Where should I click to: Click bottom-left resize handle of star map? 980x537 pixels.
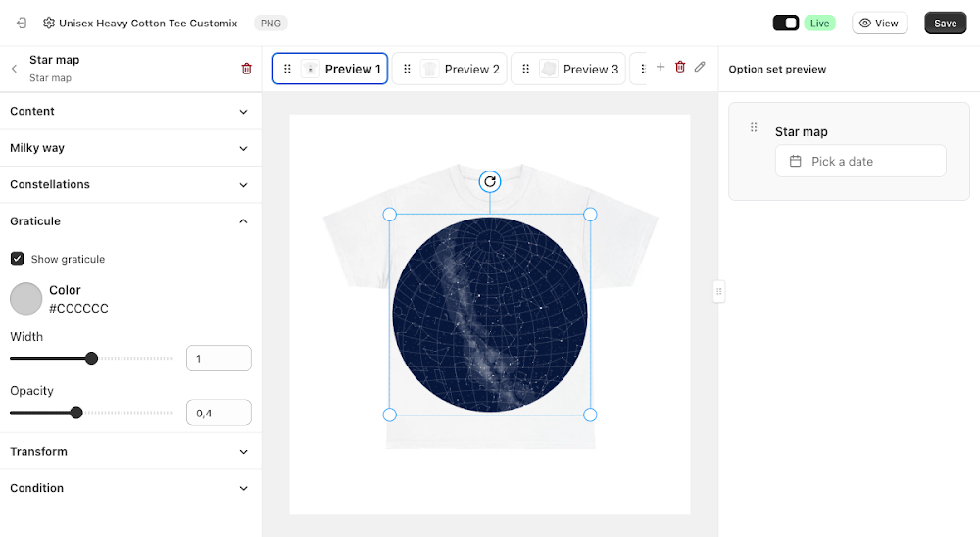[x=389, y=415]
